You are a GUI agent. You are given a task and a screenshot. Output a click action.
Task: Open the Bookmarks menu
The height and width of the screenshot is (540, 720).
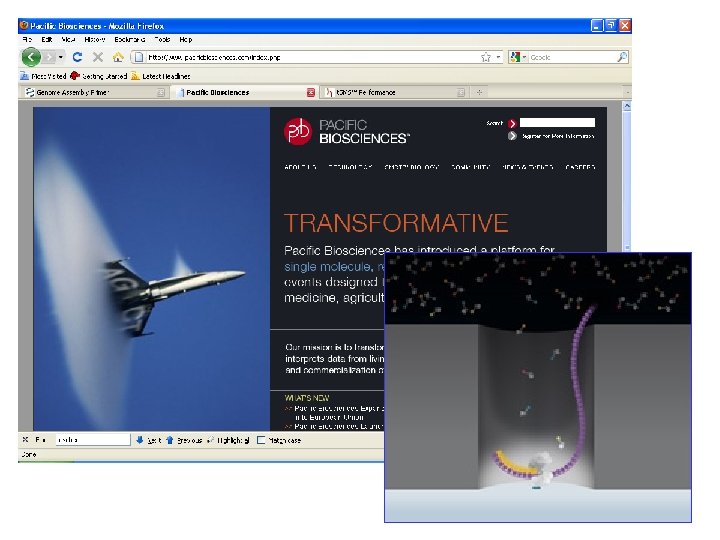[129, 39]
